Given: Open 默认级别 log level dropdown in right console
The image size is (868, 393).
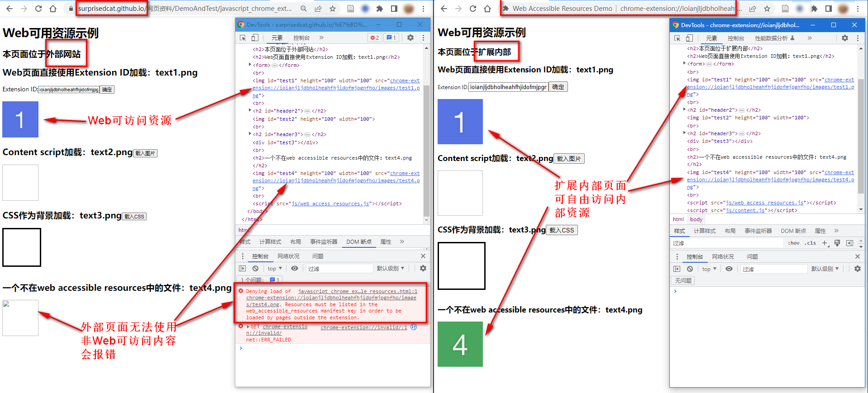Looking at the screenshot, I should tap(825, 269).
